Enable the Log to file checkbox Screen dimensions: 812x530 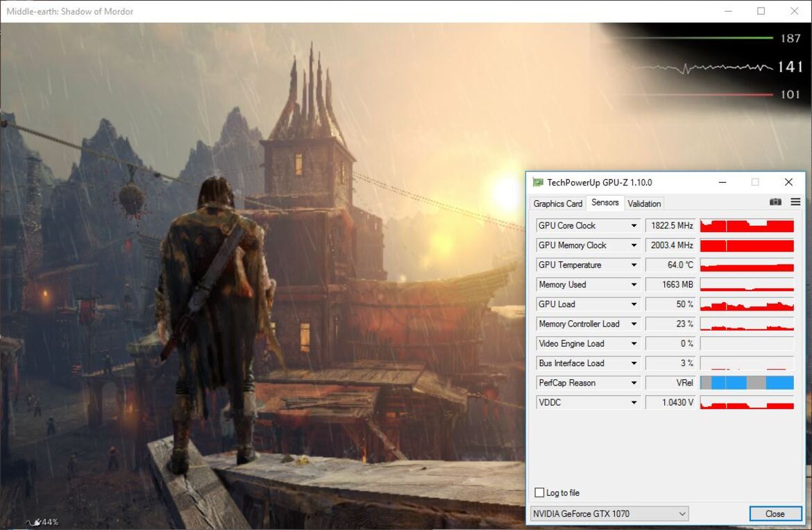(540, 492)
